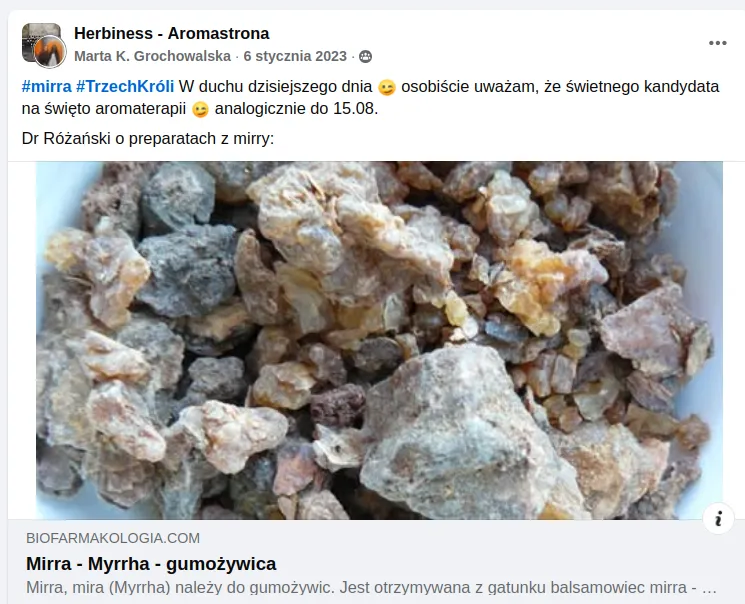Open the post dated 6 stycznia 2023

(295, 56)
